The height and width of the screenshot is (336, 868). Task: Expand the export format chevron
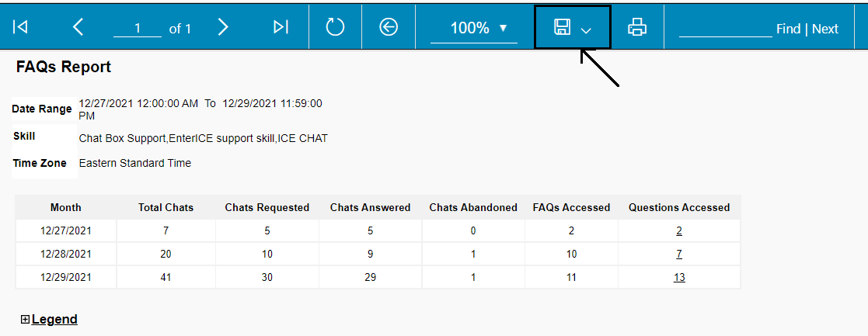[x=586, y=29]
